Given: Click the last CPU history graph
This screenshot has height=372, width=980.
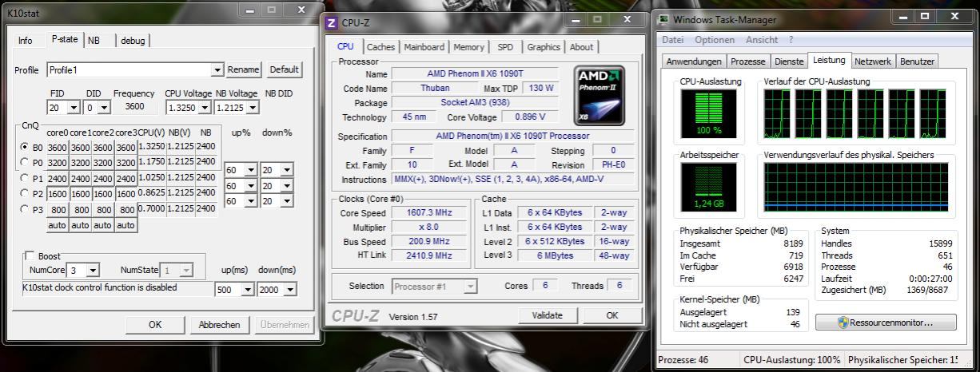Looking at the screenshot, I should [933, 113].
